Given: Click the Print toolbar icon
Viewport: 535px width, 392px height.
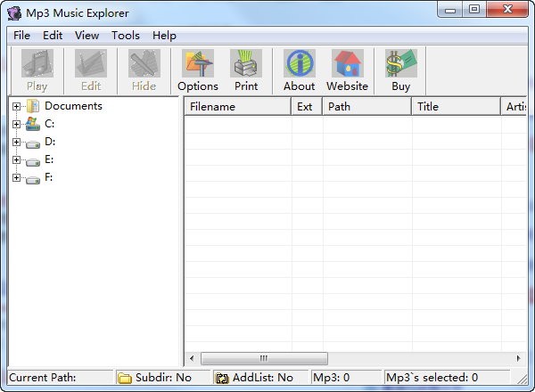Looking at the screenshot, I should 246,64.
